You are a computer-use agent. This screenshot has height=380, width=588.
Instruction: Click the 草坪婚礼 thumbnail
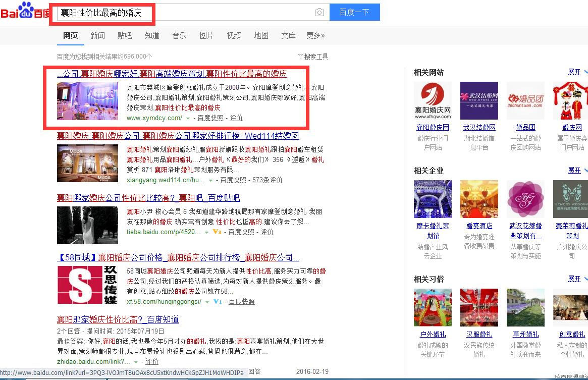coord(526,308)
